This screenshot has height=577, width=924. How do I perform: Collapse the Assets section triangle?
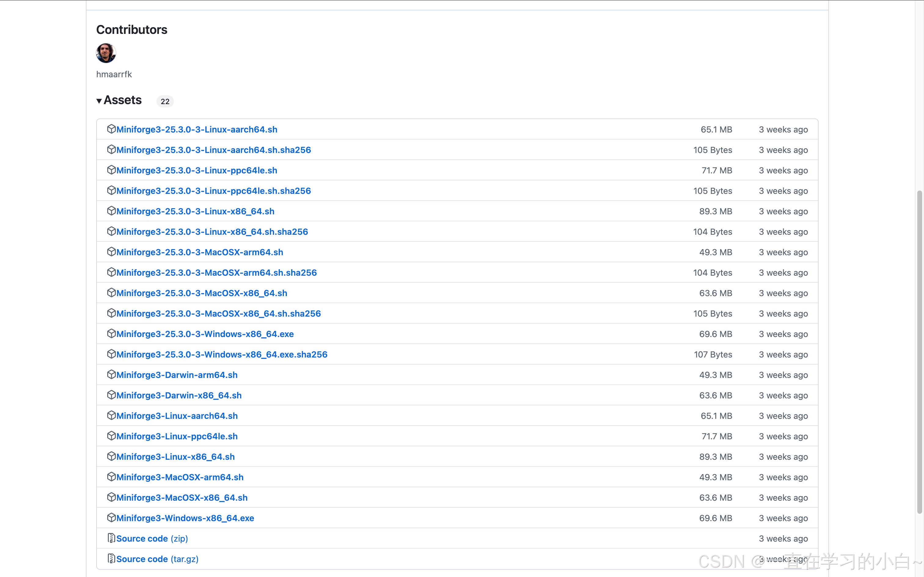(99, 101)
